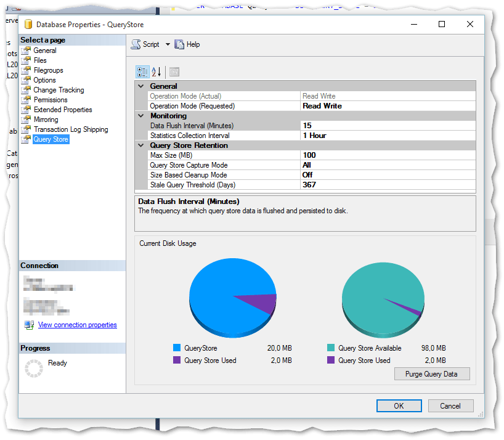Open the Script dropdown arrow

(x=168, y=44)
